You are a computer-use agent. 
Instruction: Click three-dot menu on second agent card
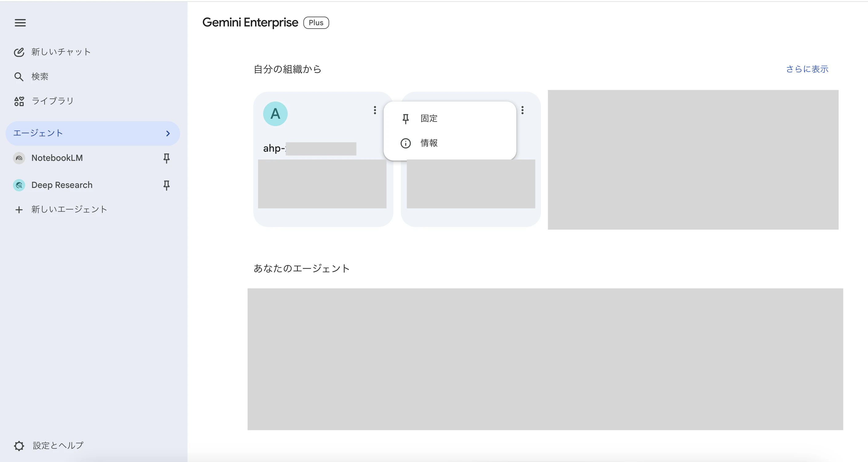click(x=523, y=110)
